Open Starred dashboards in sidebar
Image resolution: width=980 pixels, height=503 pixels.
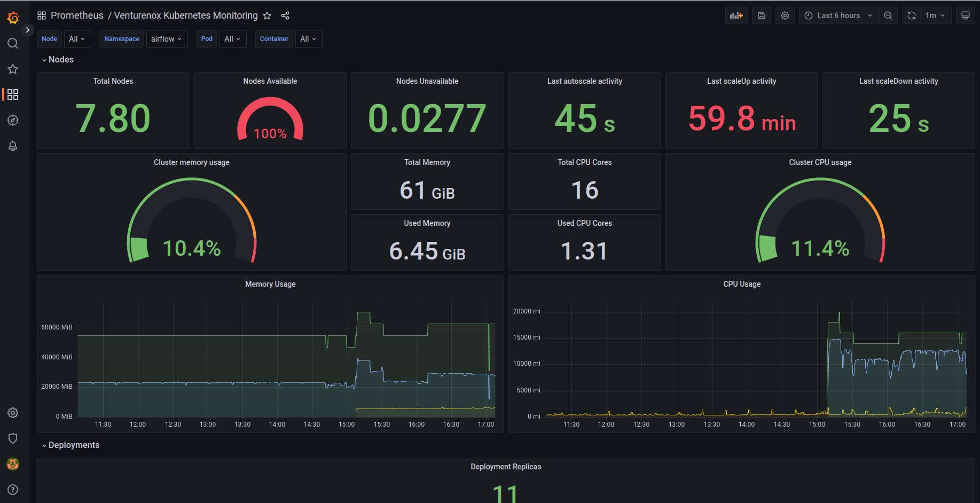(13, 69)
